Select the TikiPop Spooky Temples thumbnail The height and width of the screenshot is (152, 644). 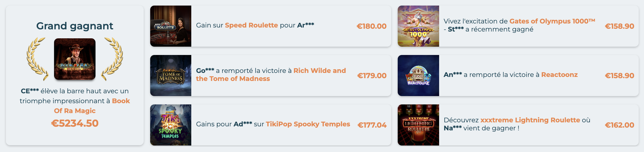point(171,125)
